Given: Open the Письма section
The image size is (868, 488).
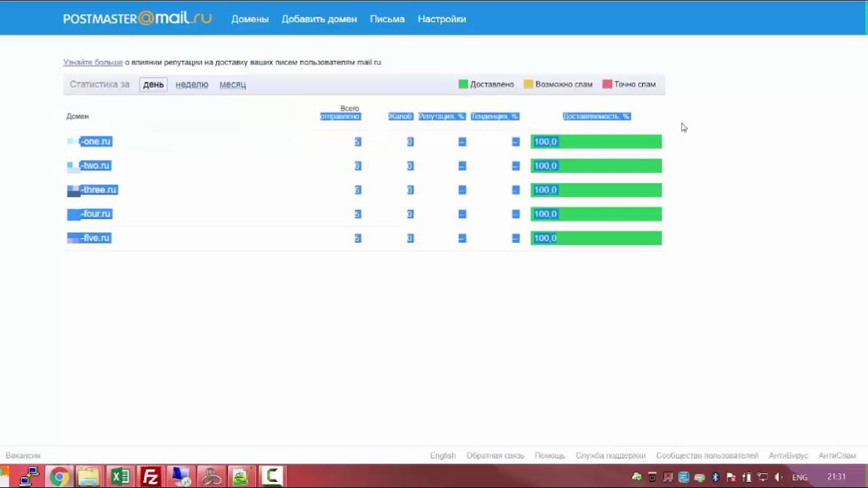Looking at the screenshot, I should [x=387, y=19].
